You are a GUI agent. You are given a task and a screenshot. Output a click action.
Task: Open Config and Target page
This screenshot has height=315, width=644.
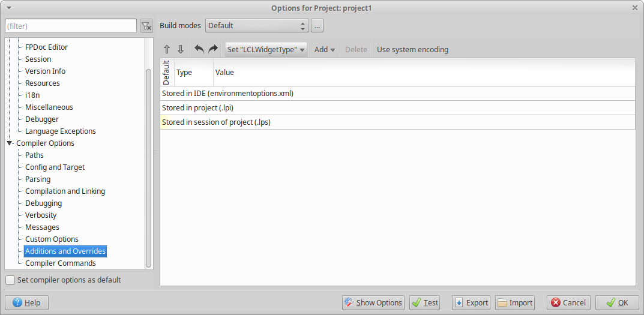(x=55, y=167)
